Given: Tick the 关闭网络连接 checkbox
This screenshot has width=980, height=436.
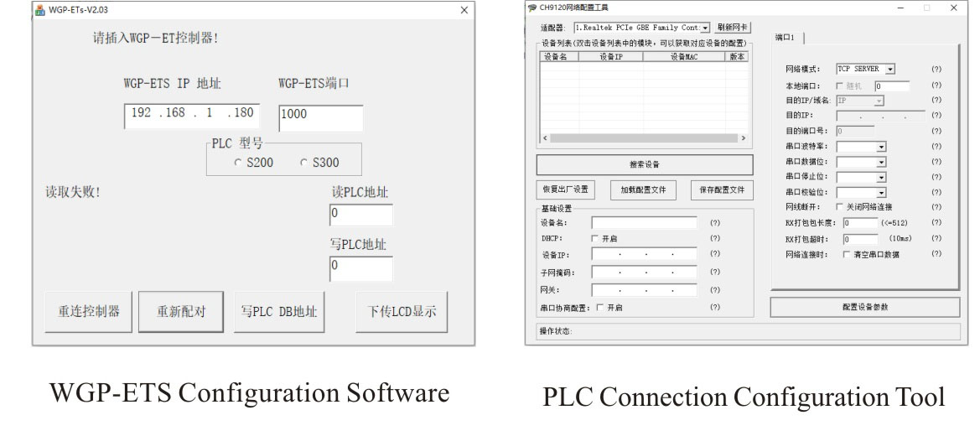Looking at the screenshot, I should click(840, 207).
